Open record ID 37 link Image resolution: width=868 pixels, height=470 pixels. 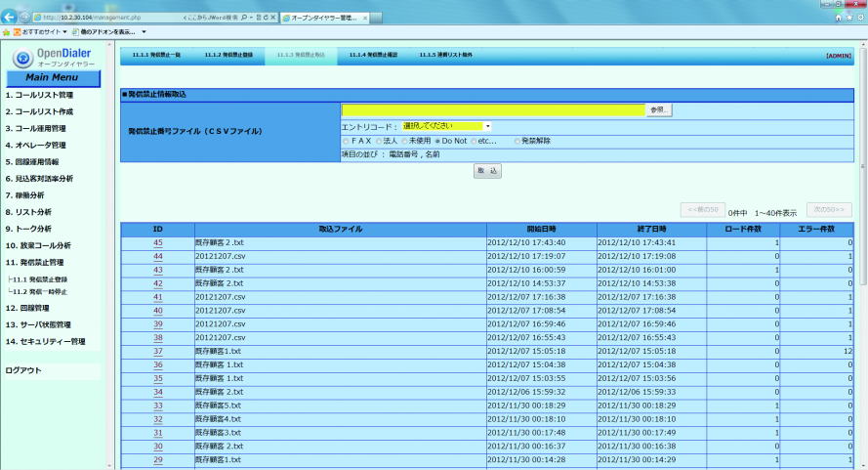[x=158, y=352]
